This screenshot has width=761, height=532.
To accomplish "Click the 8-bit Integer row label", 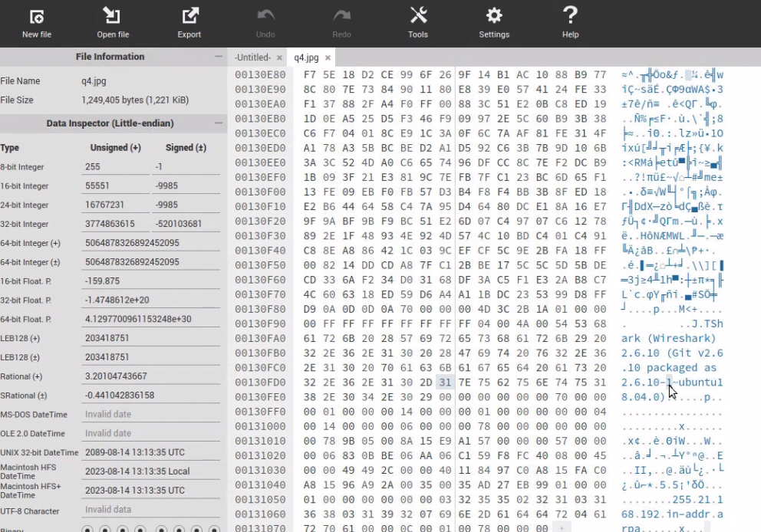I will (21, 167).
